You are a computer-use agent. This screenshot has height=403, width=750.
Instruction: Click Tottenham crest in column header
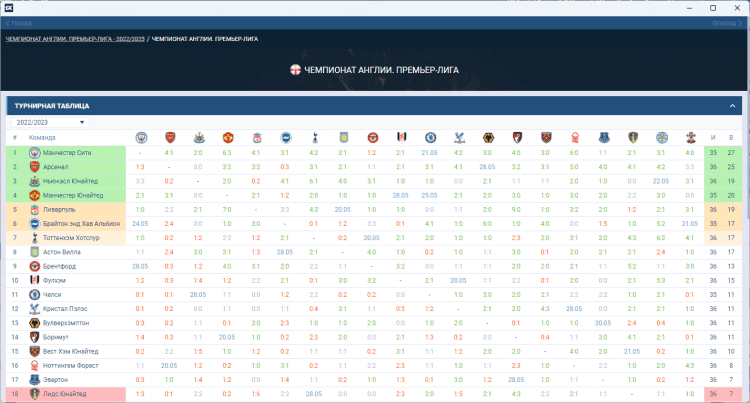[314, 138]
